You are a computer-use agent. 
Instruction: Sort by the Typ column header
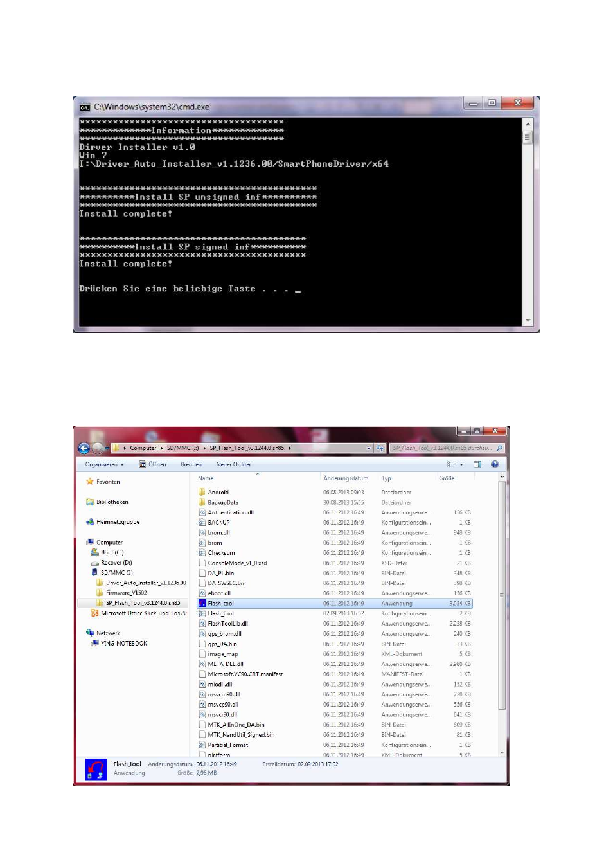[x=386, y=478]
